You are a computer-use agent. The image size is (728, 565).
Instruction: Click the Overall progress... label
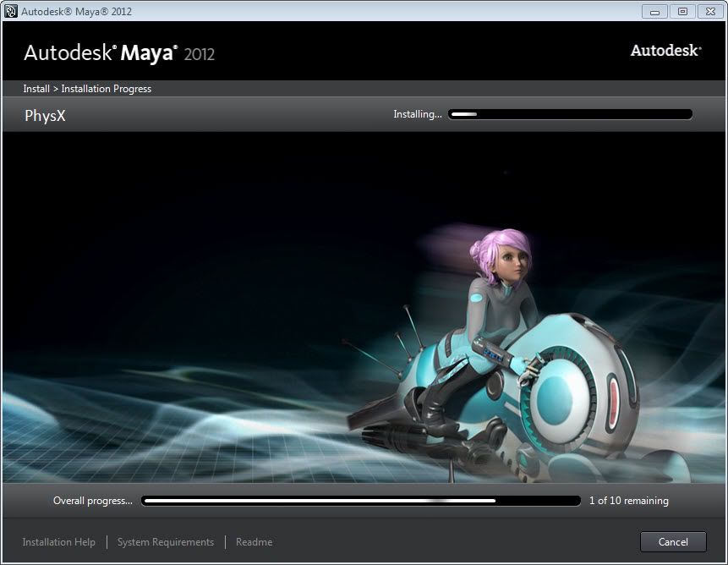(x=93, y=501)
